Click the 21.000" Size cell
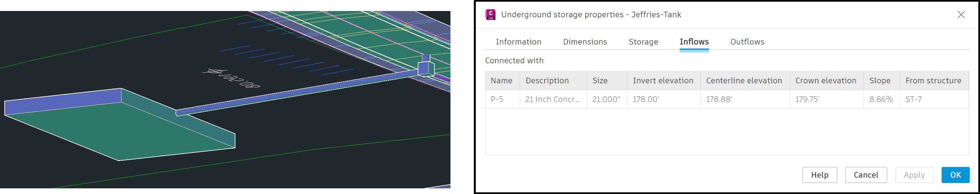Image resolution: width=980 pixels, height=194 pixels. 607,99
